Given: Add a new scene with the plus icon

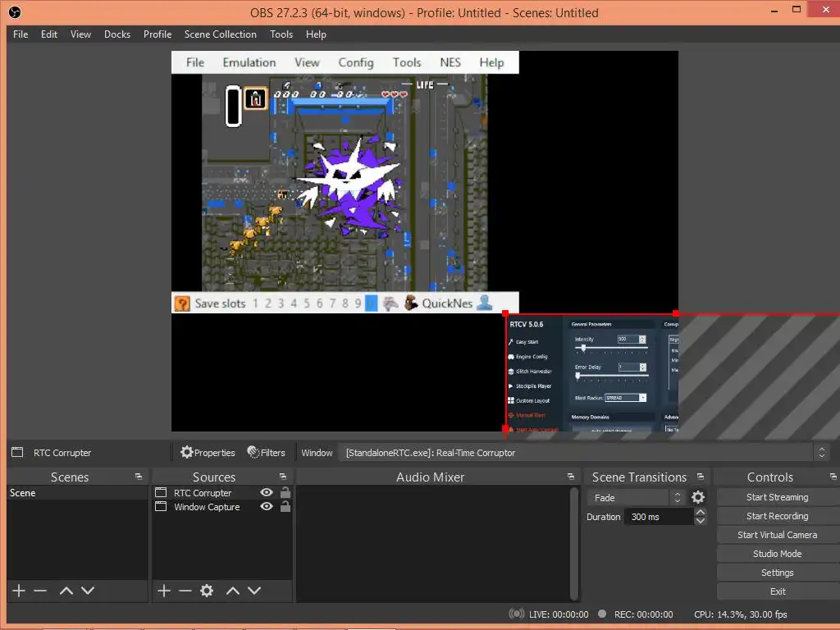Looking at the screenshot, I should 19,591.
